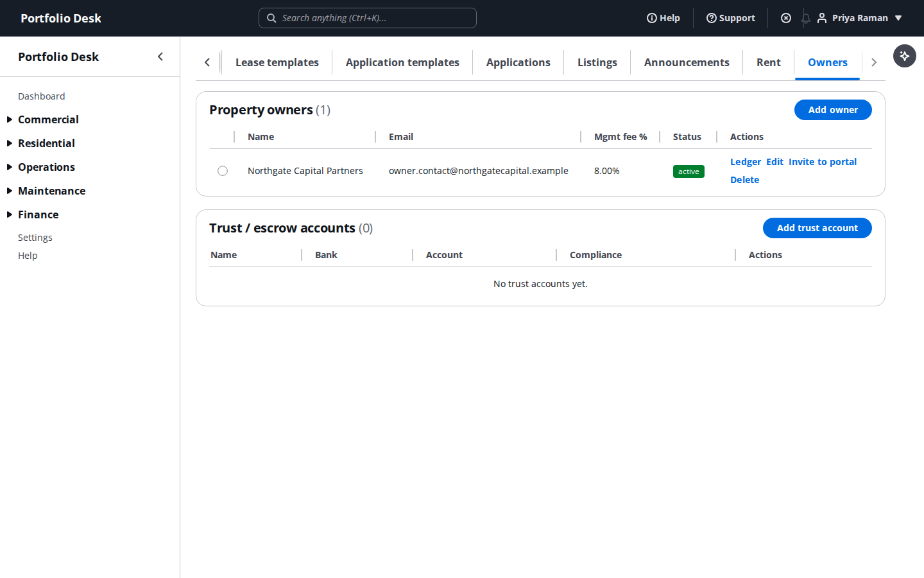Viewport: 924px width, 578px height.
Task: Open Settings in the sidebar
Action: click(35, 238)
